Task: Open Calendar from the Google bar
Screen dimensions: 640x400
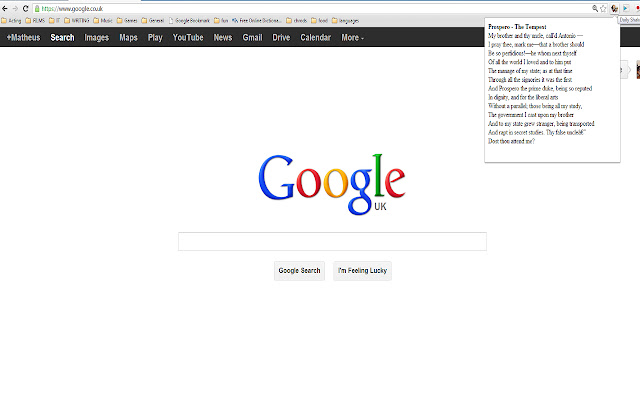Action: coord(316,38)
